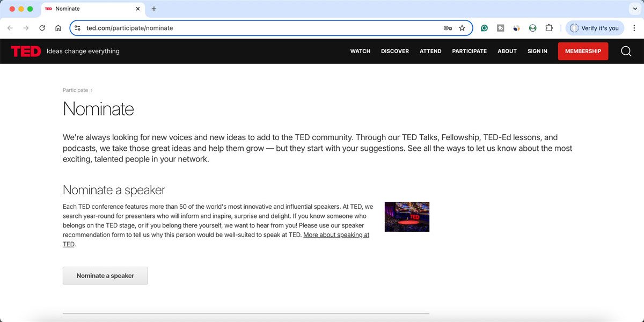Select the Nominate browser tab
Screen dimensions: 644x322
tap(92, 9)
